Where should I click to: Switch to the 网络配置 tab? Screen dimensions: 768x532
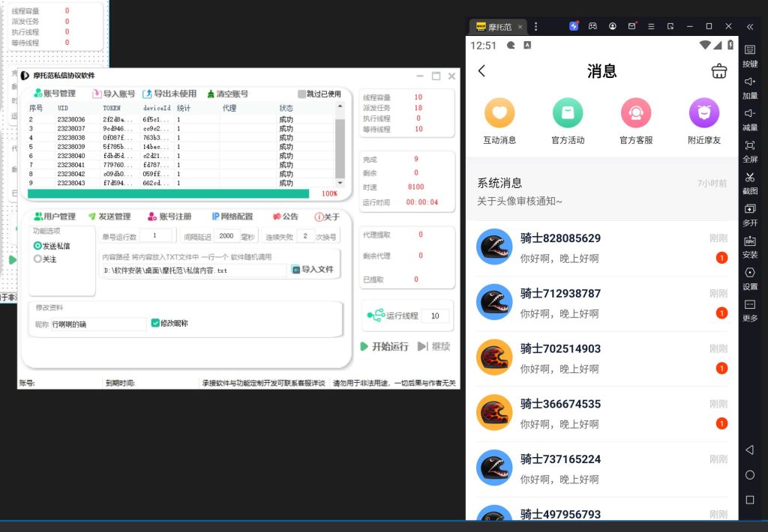point(232,217)
